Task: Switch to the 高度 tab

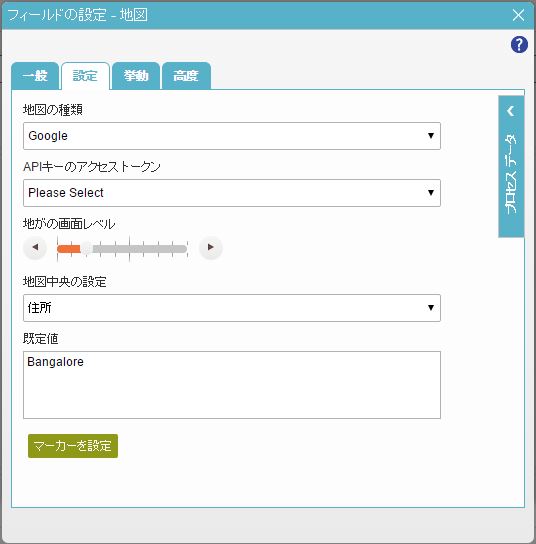Action: [x=186, y=76]
